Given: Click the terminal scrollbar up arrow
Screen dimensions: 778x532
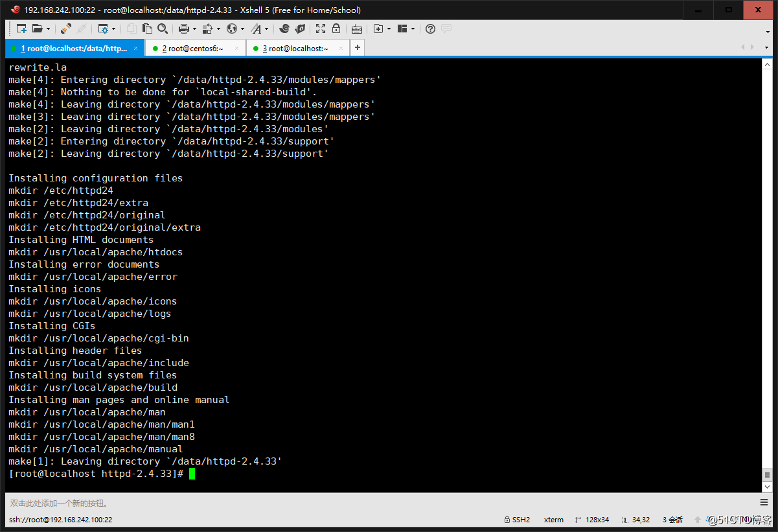Looking at the screenshot, I should tap(767, 64).
